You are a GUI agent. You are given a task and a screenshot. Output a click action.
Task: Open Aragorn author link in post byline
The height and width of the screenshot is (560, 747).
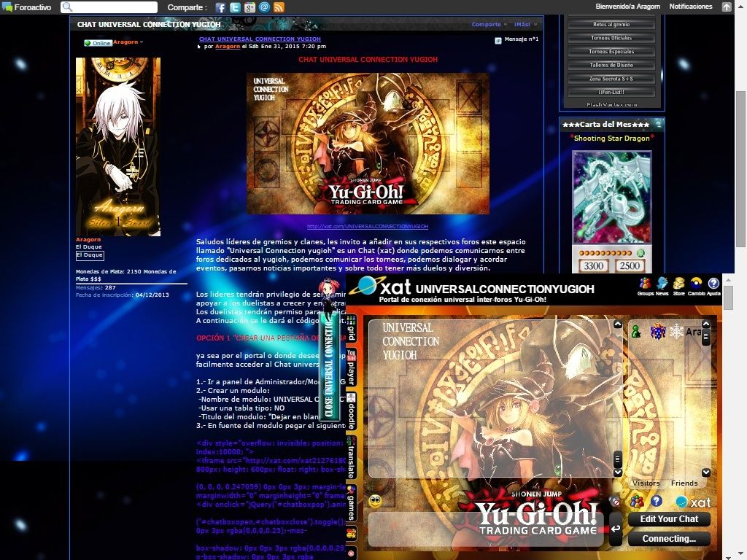(x=228, y=46)
